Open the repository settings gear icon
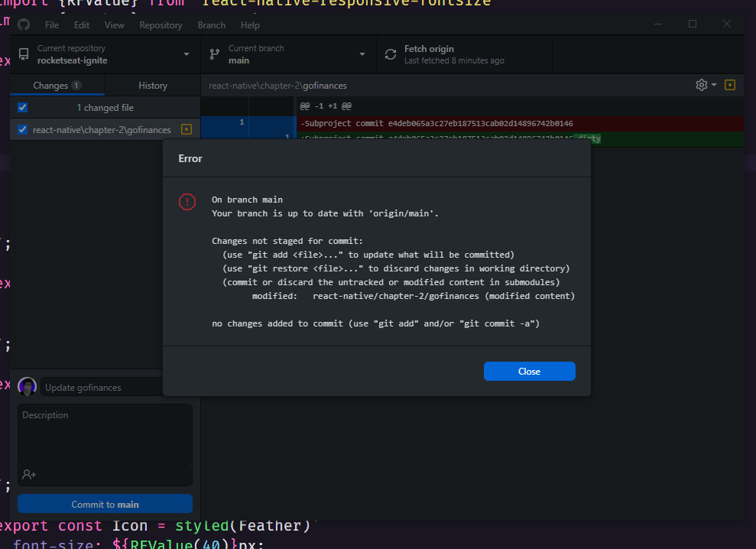756x549 pixels. click(700, 85)
